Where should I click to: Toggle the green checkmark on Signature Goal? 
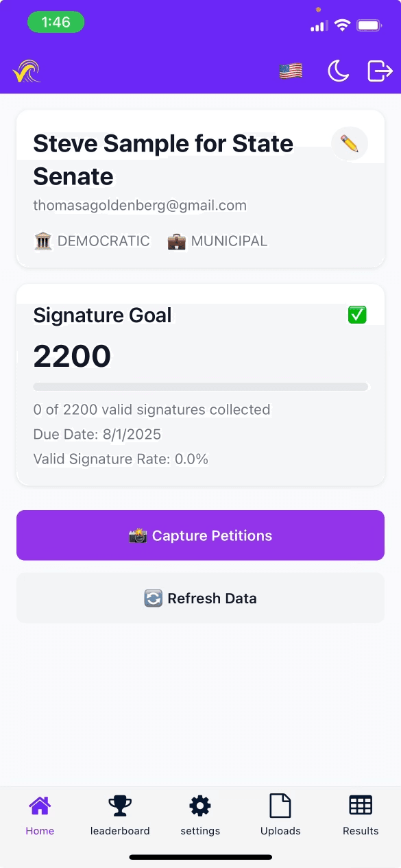click(x=356, y=315)
